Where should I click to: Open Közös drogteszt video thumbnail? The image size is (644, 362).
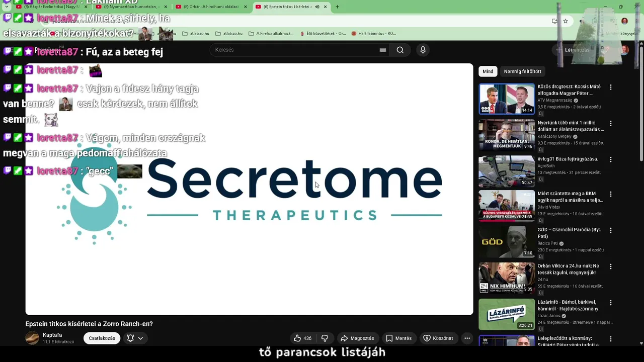pyautogui.click(x=507, y=99)
